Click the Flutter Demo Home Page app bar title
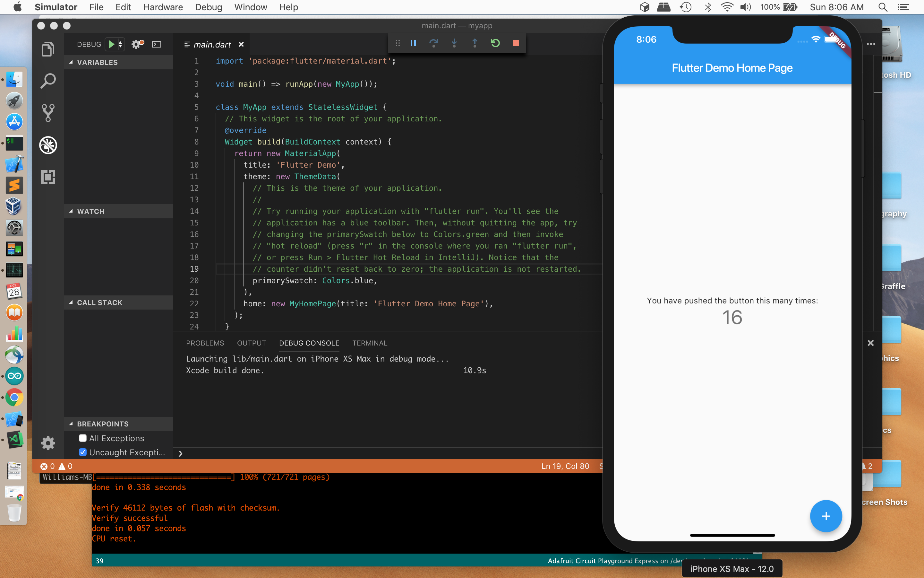The height and width of the screenshot is (578, 924). (x=732, y=68)
